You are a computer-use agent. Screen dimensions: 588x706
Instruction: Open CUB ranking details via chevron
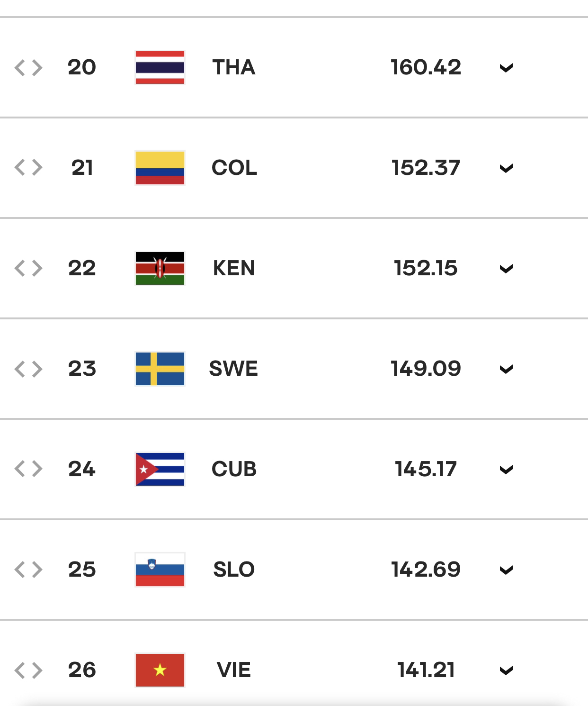[506, 470]
